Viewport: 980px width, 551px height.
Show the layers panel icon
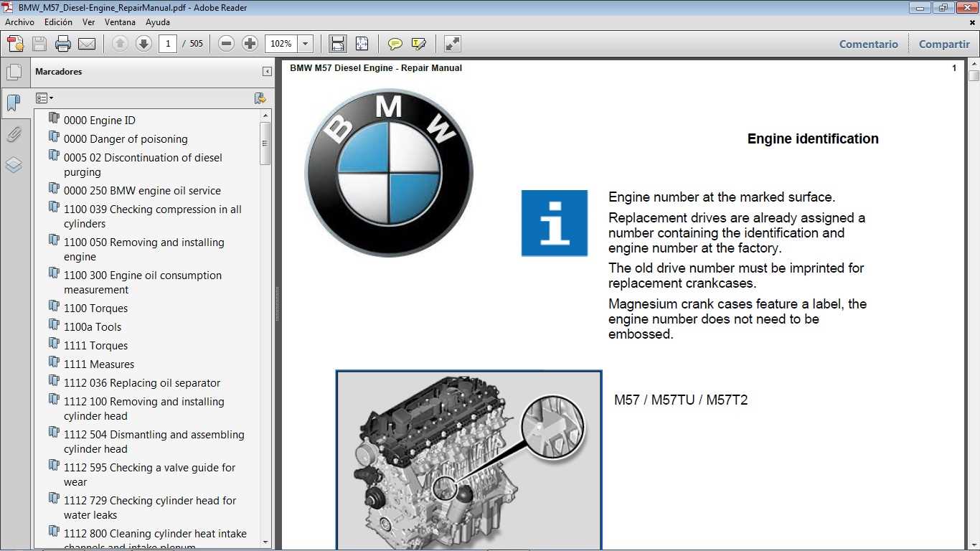(14, 165)
